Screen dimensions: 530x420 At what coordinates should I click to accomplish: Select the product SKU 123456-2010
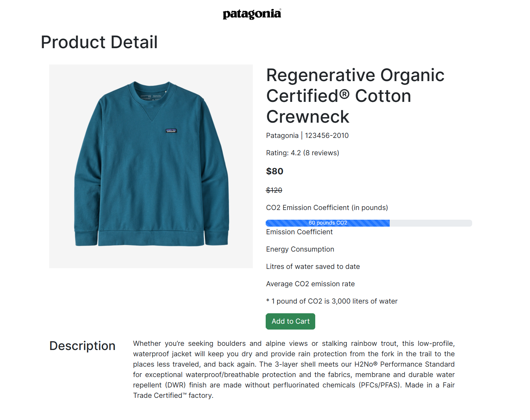[x=327, y=135]
